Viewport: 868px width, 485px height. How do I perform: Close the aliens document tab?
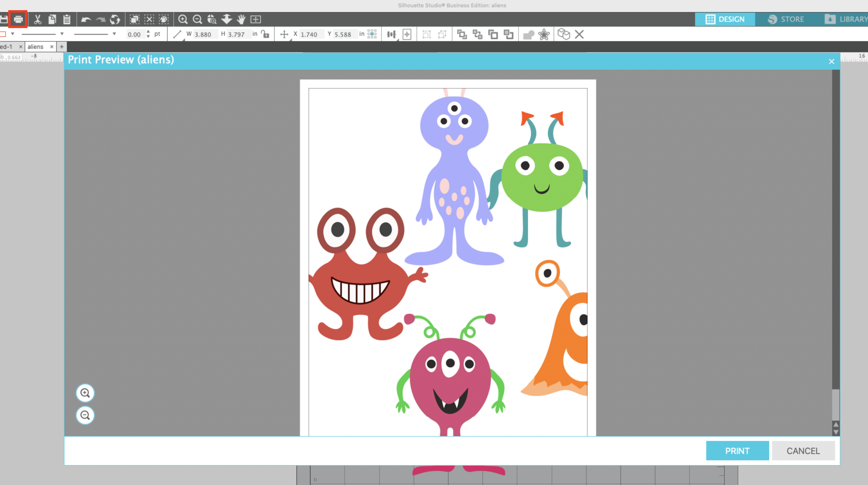(x=52, y=47)
